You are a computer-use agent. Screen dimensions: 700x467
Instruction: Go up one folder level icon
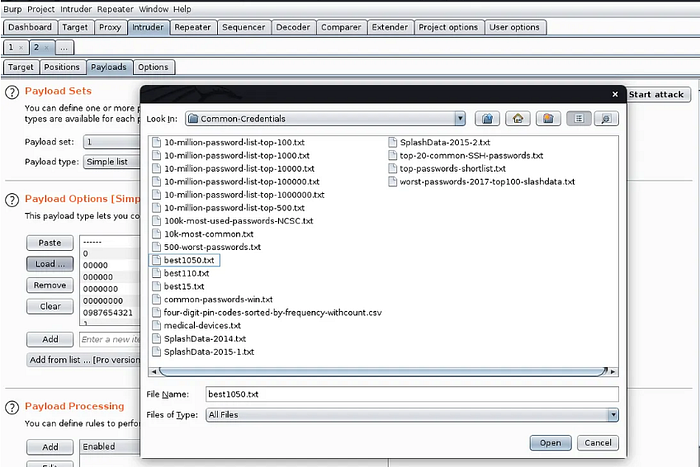487,119
